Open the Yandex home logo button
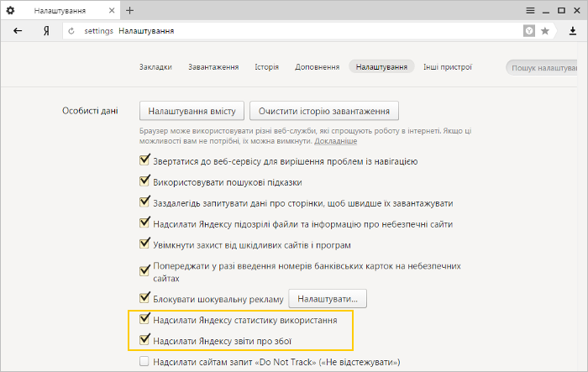 (x=46, y=31)
